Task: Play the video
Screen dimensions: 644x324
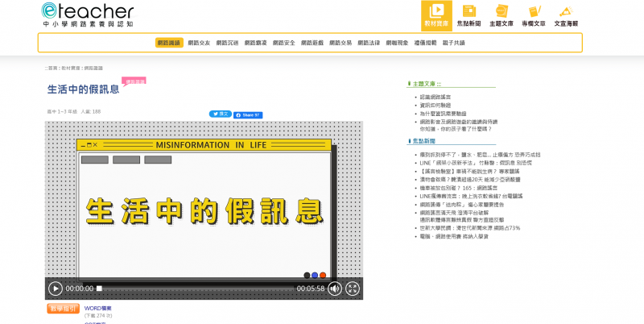Action: 56,288
